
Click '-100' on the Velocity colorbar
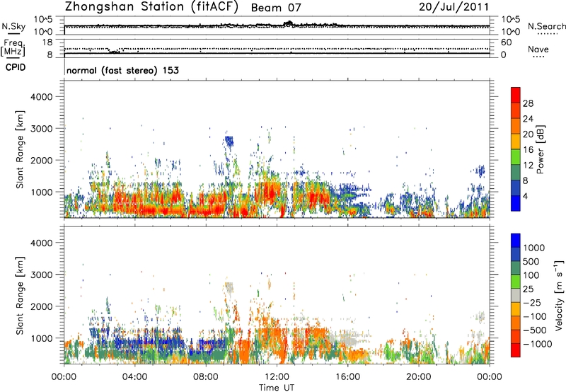coord(535,316)
